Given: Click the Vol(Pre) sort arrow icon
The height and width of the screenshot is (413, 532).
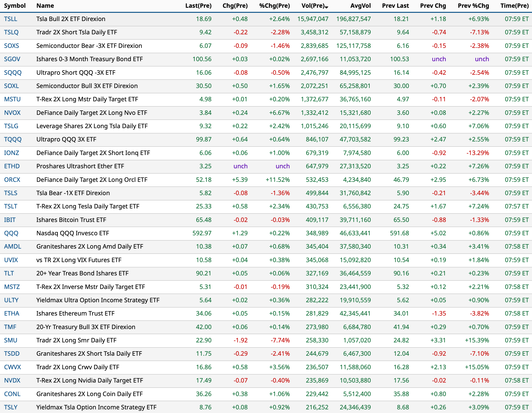Looking at the screenshot, I should (x=327, y=7).
